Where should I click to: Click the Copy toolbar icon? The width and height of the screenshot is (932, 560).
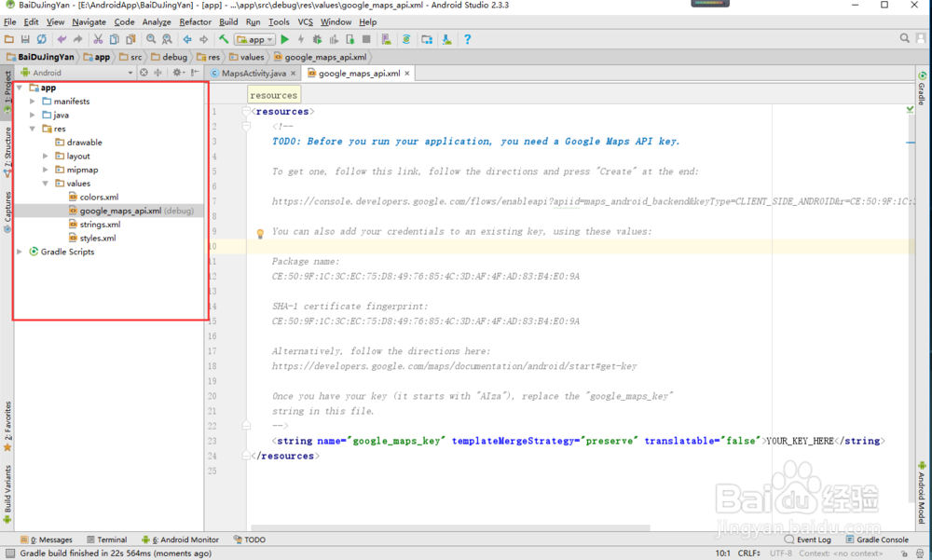point(114,39)
